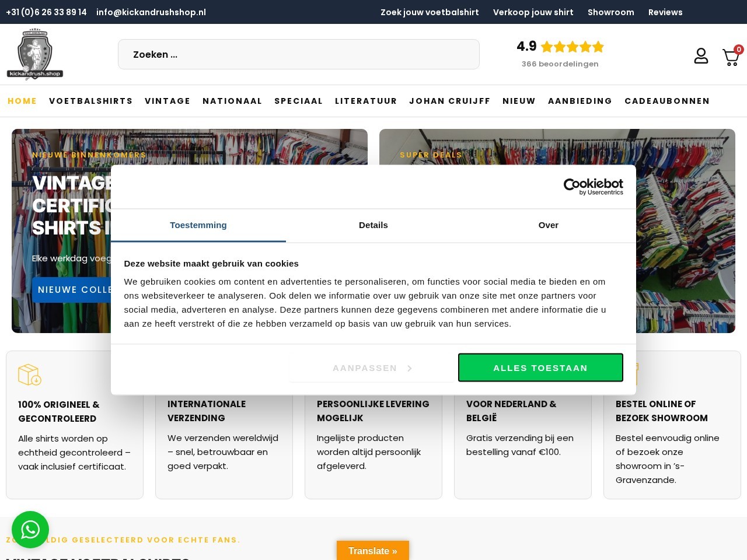Open the shopping cart icon
The width and height of the screenshot is (747, 560).
click(x=731, y=57)
